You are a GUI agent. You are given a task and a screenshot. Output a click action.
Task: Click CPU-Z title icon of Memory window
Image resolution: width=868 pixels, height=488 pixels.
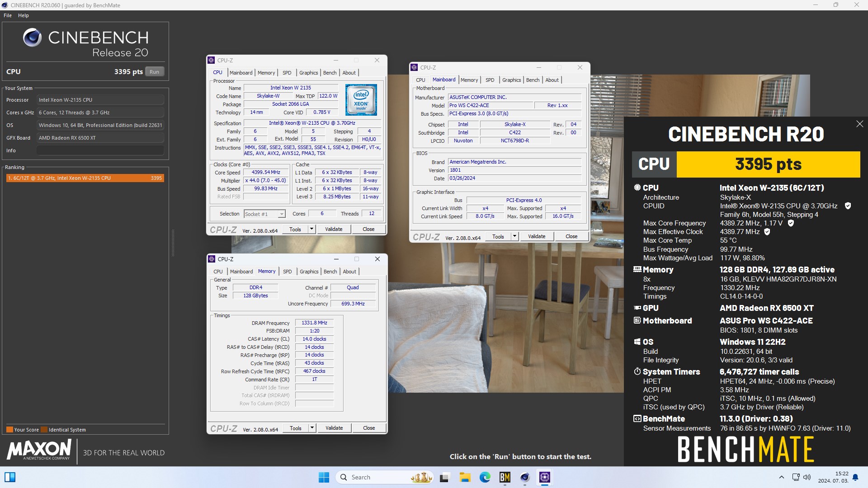(212, 259)
